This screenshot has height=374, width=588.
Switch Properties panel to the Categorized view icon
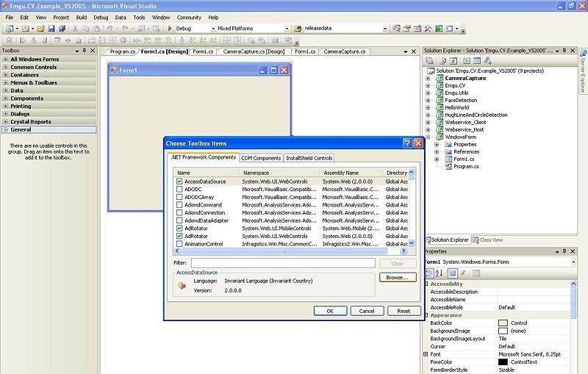tap(429, 273)
